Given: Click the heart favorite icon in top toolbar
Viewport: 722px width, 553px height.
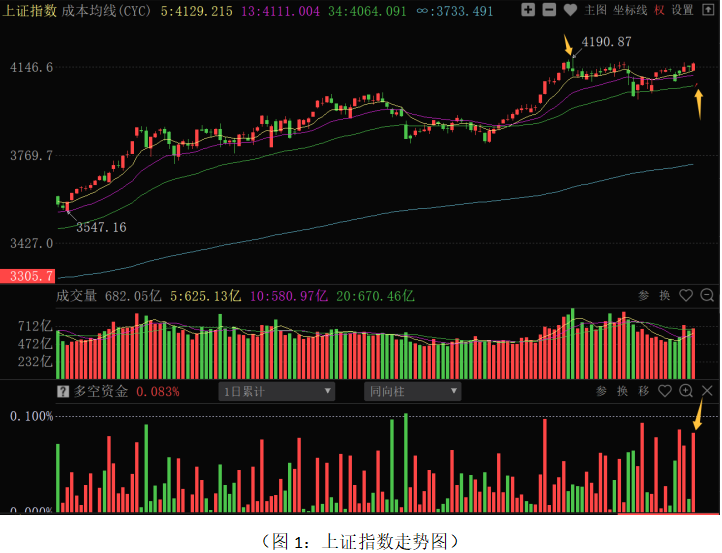Looking at the screenshot, I should [570, 10].
